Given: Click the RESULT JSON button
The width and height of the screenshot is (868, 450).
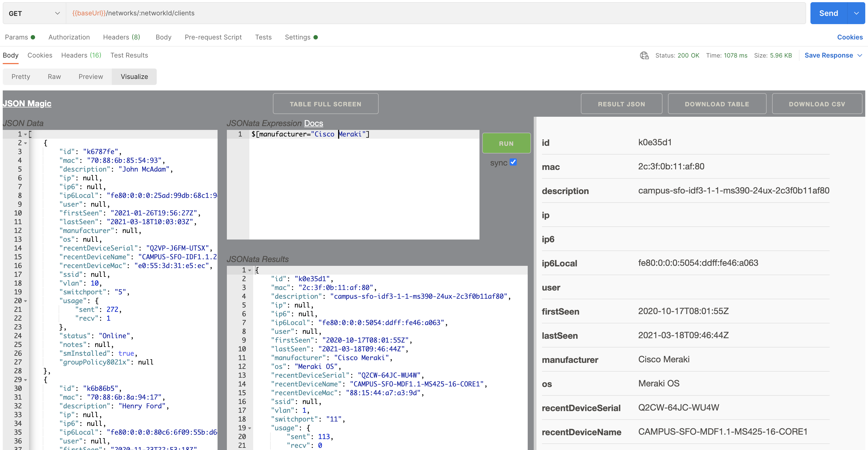Looking at the screenshot, I should pyautogui.click(x=621, y=104).
